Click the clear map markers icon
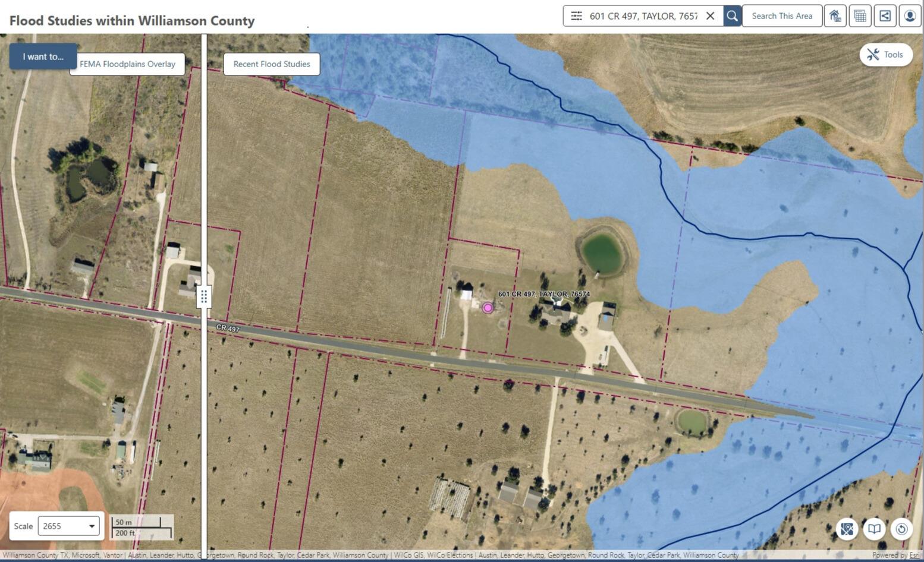Viewport: 924px width, 562px height. [x=847, y=529]
